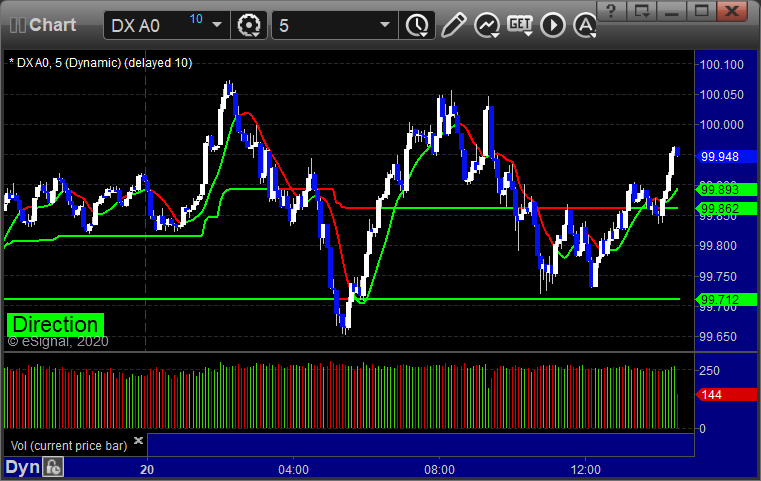Maximize the Chart window
Screen dimensions: 761x481
702,10
